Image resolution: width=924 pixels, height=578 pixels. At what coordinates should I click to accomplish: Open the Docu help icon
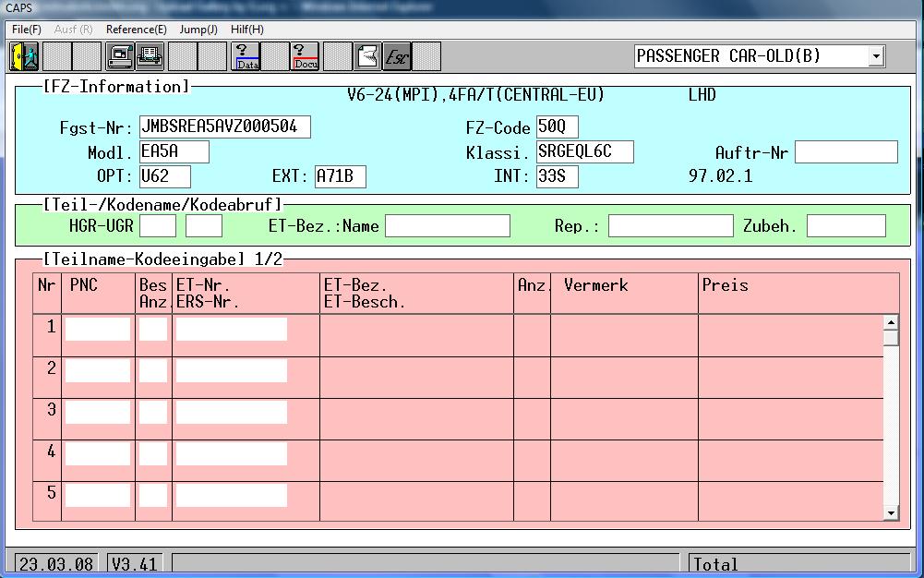click(x=305, y=57)
